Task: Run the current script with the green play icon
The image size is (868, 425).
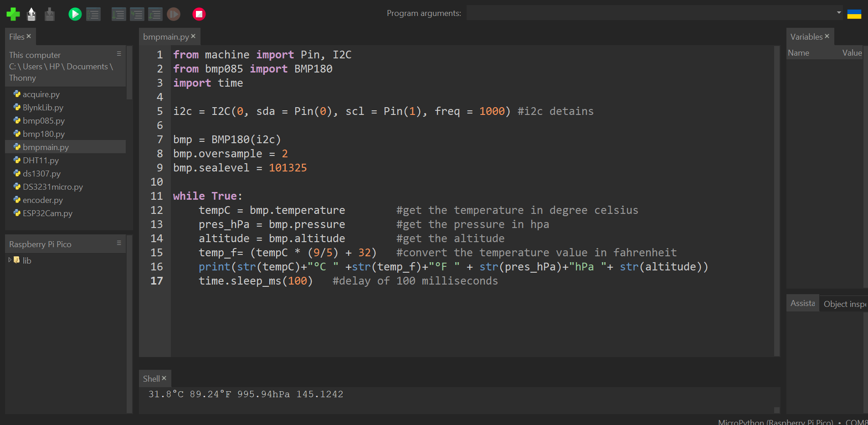Action: (x=75, y=14)
